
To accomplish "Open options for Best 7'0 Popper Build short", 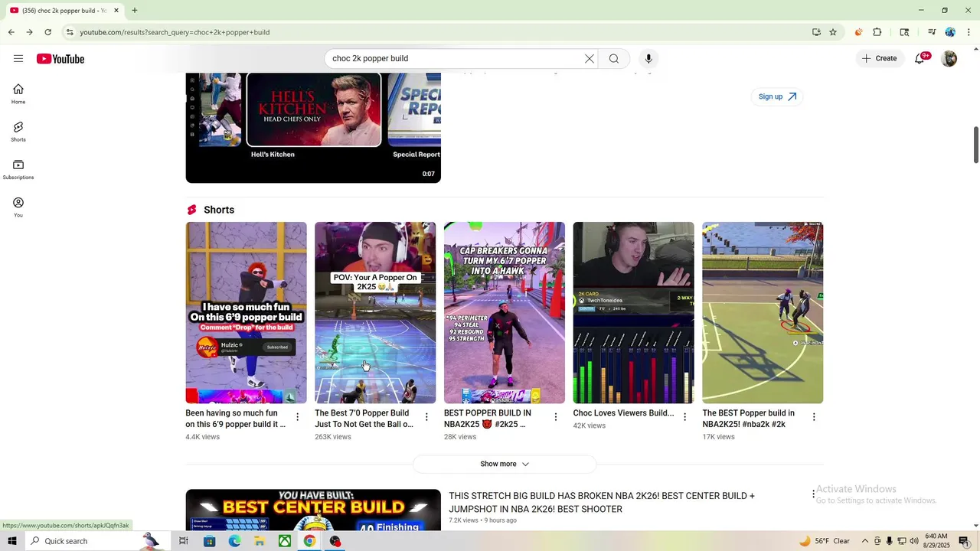I will click(427, 417).
